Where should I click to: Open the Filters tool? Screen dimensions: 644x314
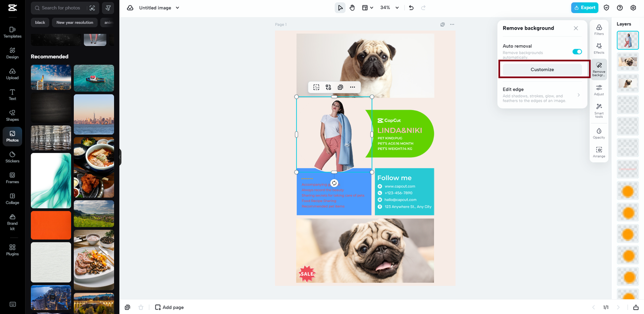pos(599,30)
